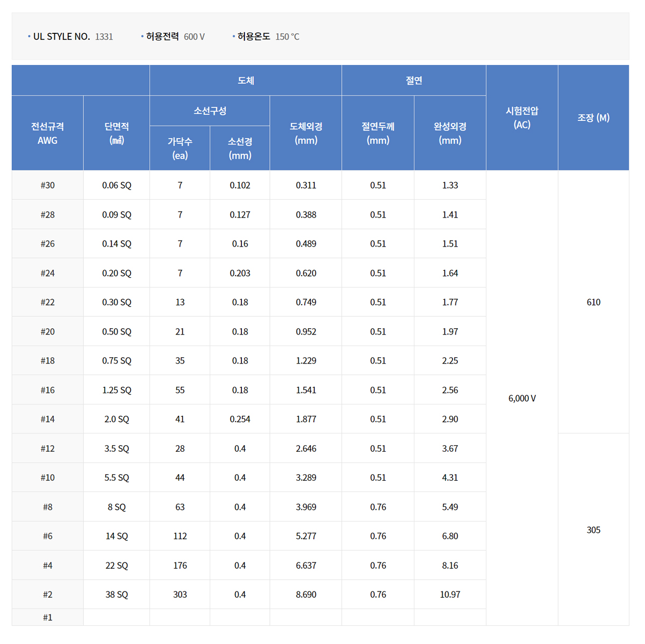The height and width of the screenshot is (644, 645).
Task: Click the 완성외경 (mm) column header
Action: (450, 133)
